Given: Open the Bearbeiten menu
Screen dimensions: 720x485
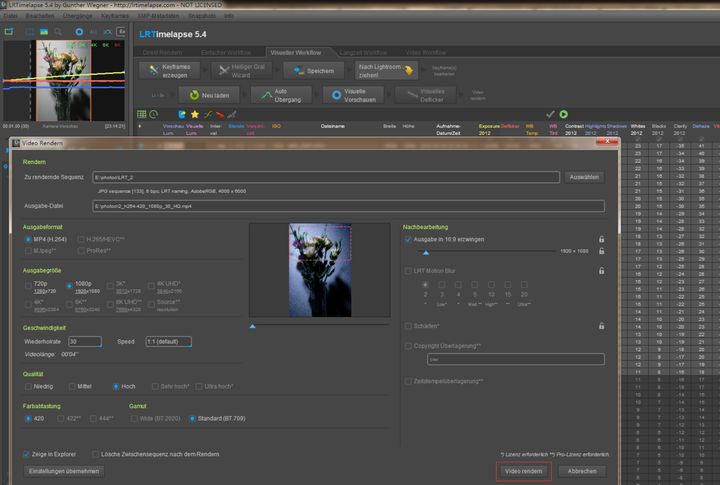Looking at the screenshot, I should click(40, 16).
